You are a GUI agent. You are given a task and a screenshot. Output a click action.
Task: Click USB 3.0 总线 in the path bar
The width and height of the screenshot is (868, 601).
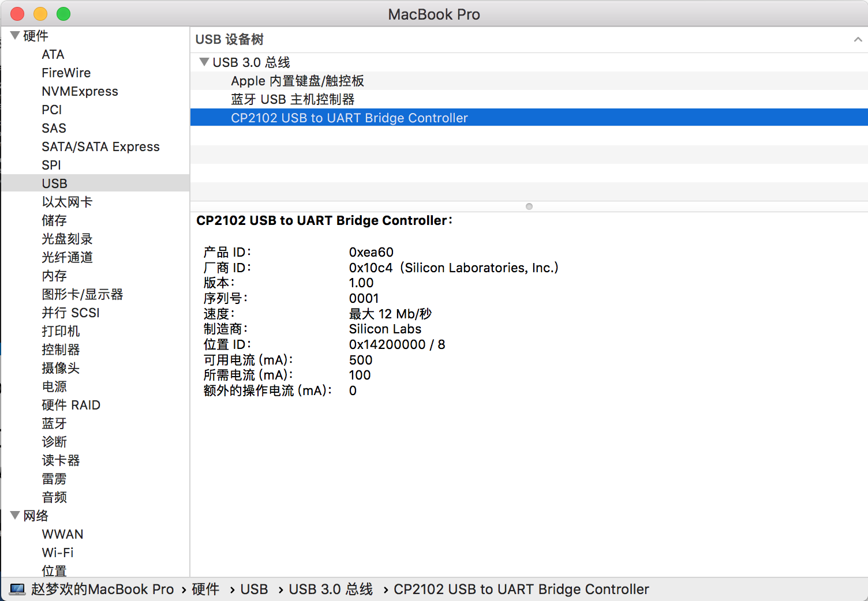pyautogui.click(x=331, y=589)
